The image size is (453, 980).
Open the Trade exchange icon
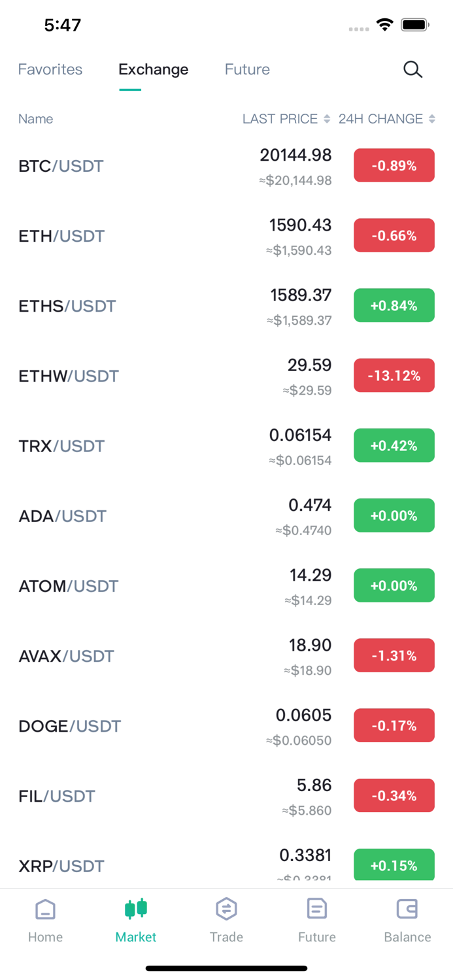pos(226,909)
